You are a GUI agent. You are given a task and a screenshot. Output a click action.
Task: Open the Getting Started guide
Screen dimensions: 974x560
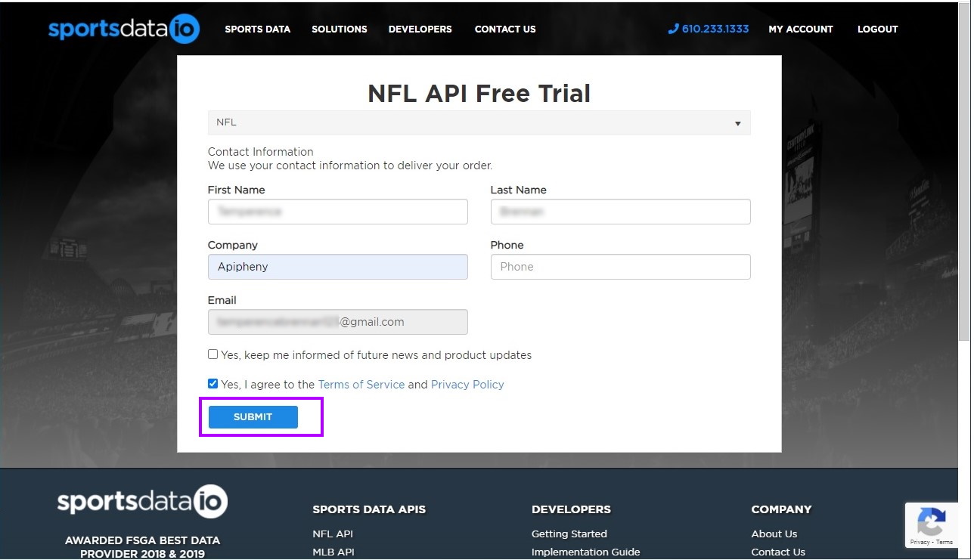[x=569, y=534]
